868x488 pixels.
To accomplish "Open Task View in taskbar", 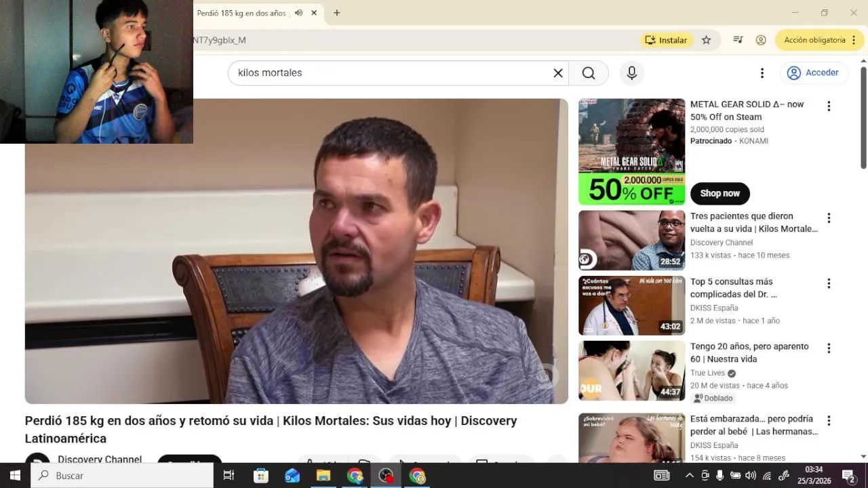I will point(229,476).
